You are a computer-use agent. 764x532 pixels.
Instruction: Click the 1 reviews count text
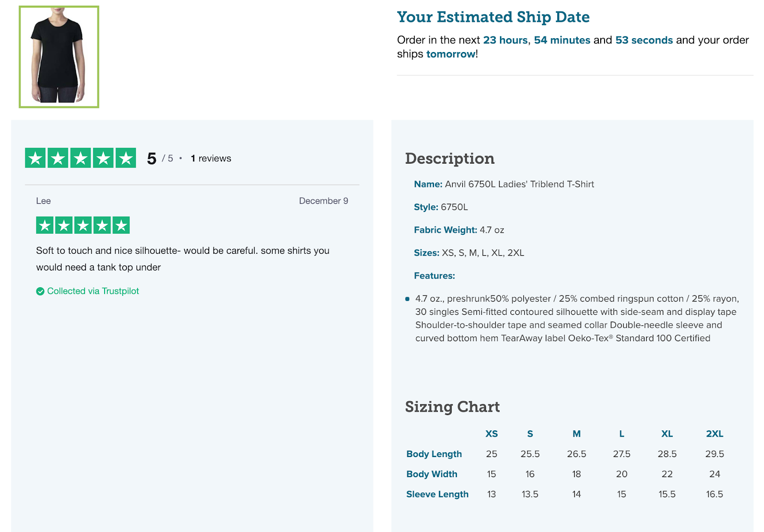211,158
